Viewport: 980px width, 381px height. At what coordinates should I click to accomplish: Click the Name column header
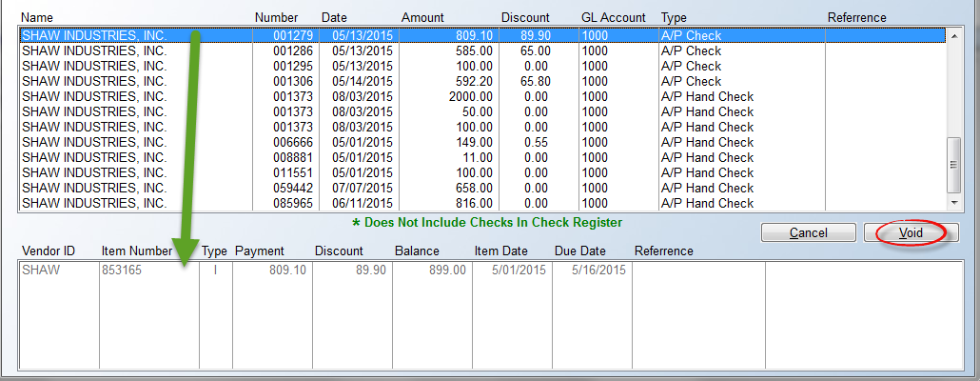37,17
